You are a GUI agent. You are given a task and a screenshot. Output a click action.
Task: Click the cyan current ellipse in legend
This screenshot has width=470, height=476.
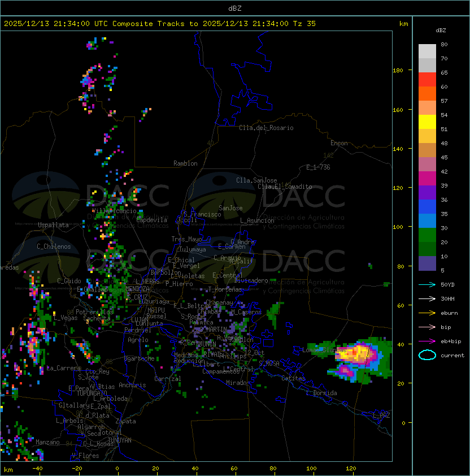tap(427, 355)
